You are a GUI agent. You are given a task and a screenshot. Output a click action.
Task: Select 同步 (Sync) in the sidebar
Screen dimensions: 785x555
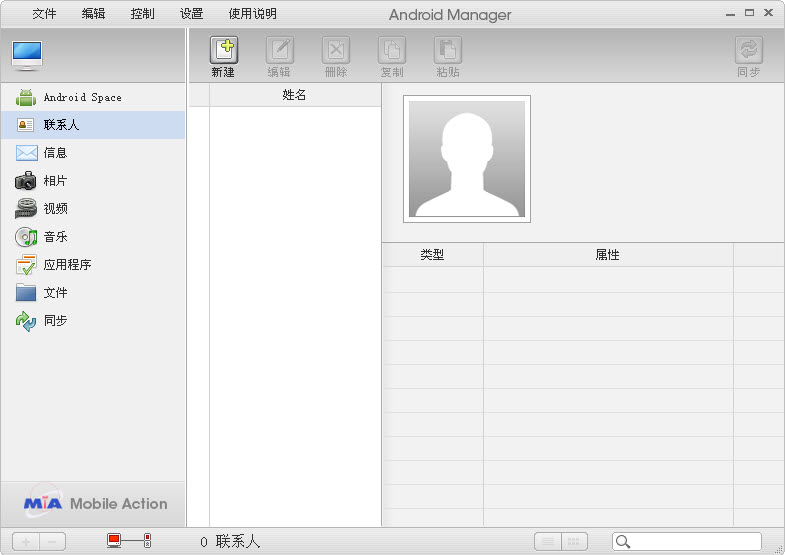(55, 321)
